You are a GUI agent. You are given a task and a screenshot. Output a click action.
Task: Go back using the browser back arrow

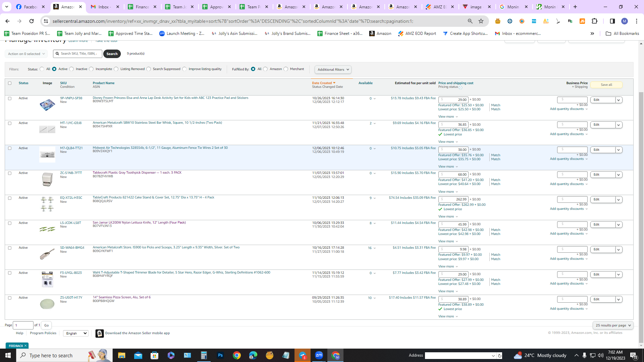pos(7,21)
